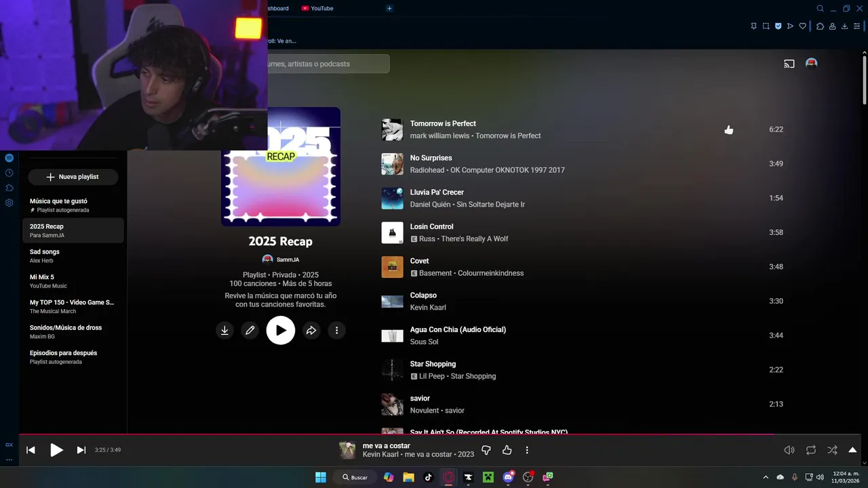
Task: Open the Kevin Kaarl link in player bar
Action: click(380, 454)
